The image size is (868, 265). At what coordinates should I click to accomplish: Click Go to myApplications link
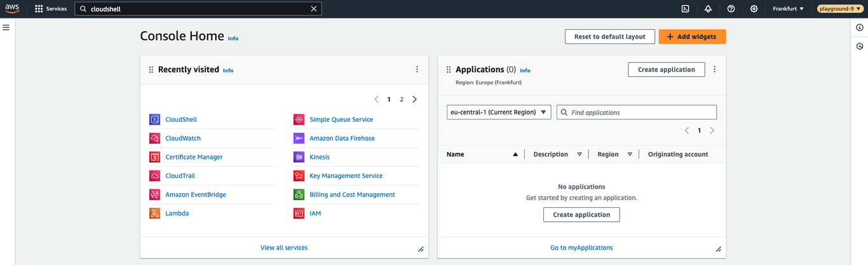[x=581, y=248]
